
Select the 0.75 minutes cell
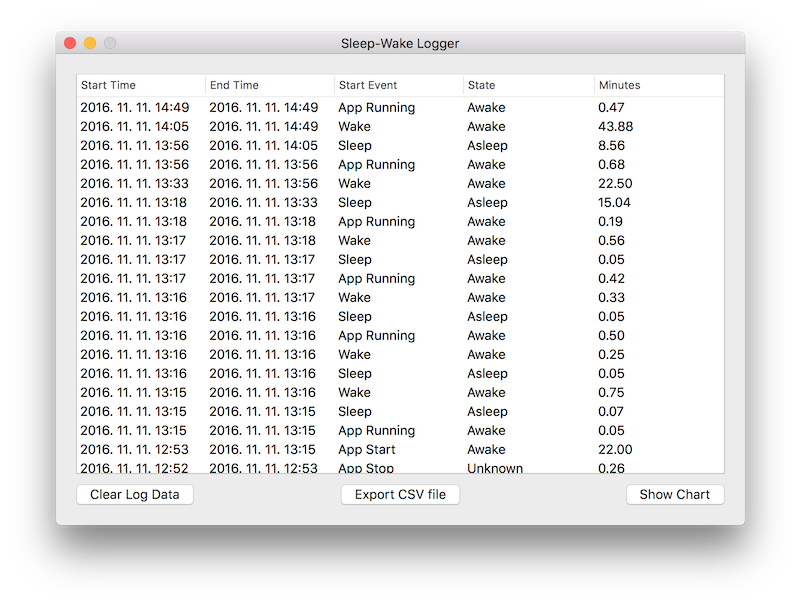click(611, 392)
